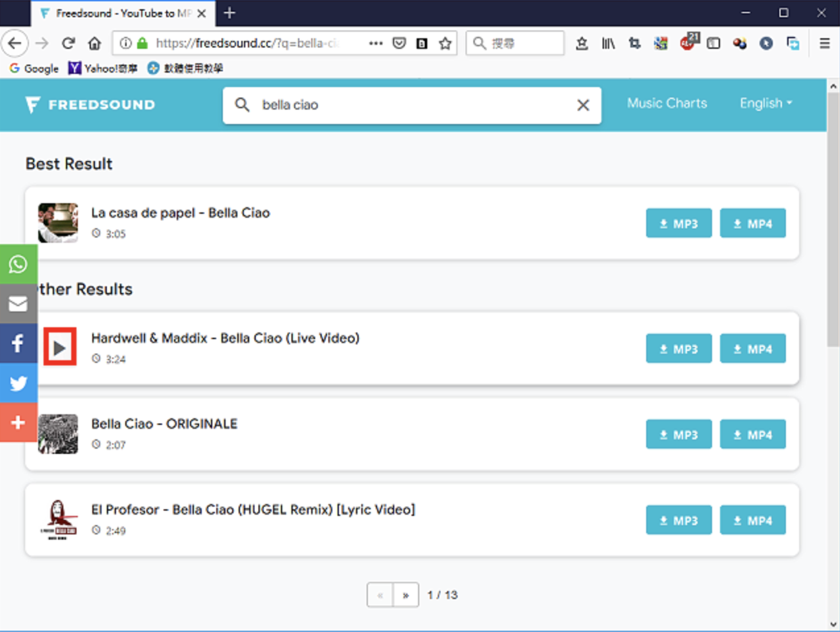This screenshot has height=632, width=840.
Task: Select the Freedsound browser tab
Action: (x=122, y=13)
